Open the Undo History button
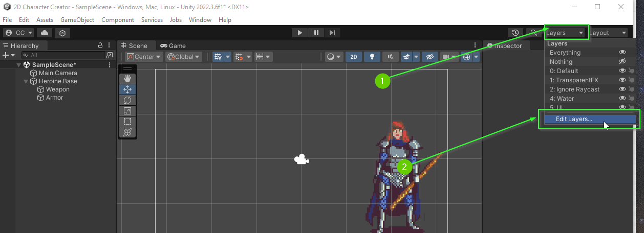Image resolution: width=644 pixels, height=233 pixels. tap(516, 33)
